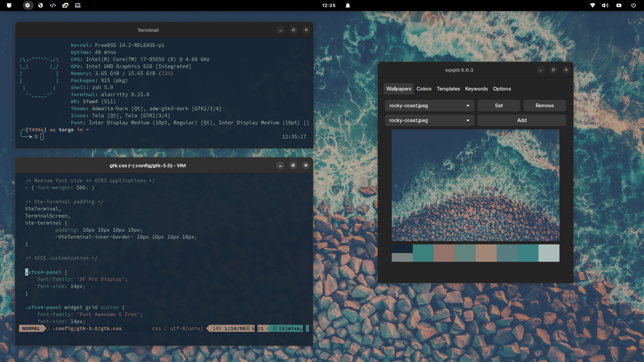Open notifications bell in top panel
The width and height of the screenshot is (644, 362).
coord(348,5)
